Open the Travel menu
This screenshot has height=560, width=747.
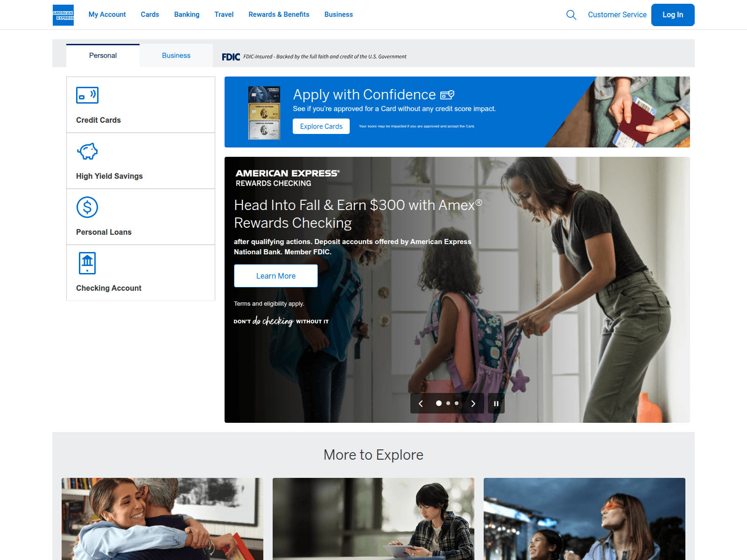(x=224, y=14)
